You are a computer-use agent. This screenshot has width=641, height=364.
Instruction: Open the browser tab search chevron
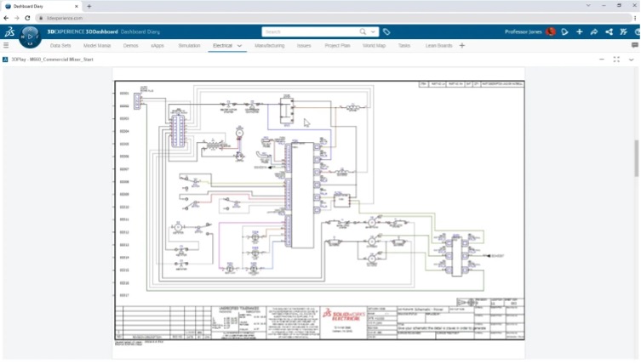(x=588, y=6)
